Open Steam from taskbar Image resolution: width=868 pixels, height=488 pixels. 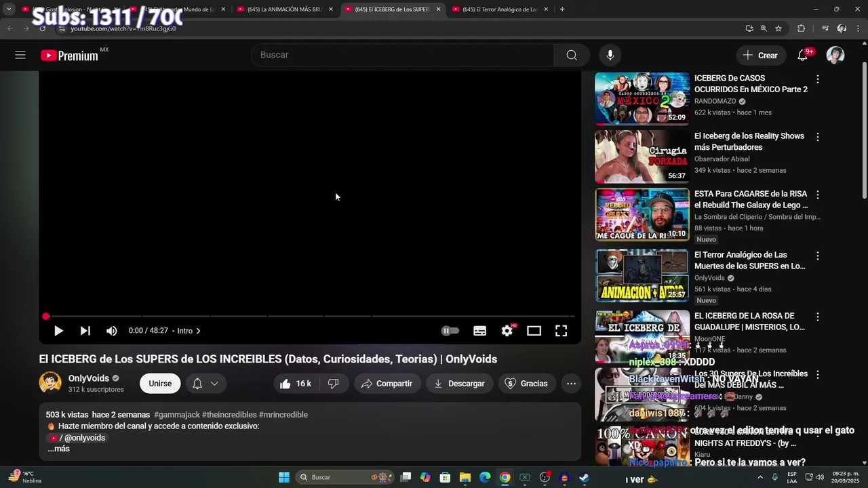tap(584, 477)
